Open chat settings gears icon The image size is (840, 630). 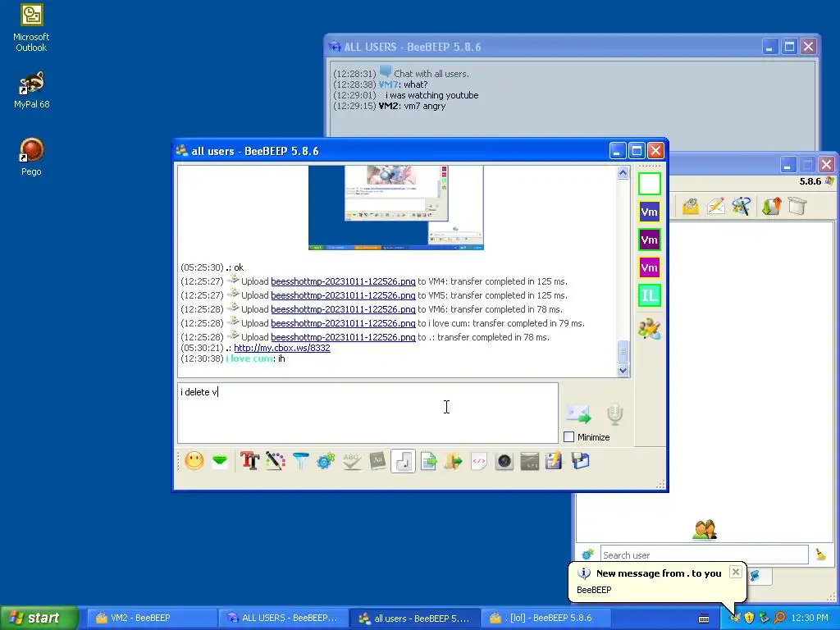[x=326, y=461]
